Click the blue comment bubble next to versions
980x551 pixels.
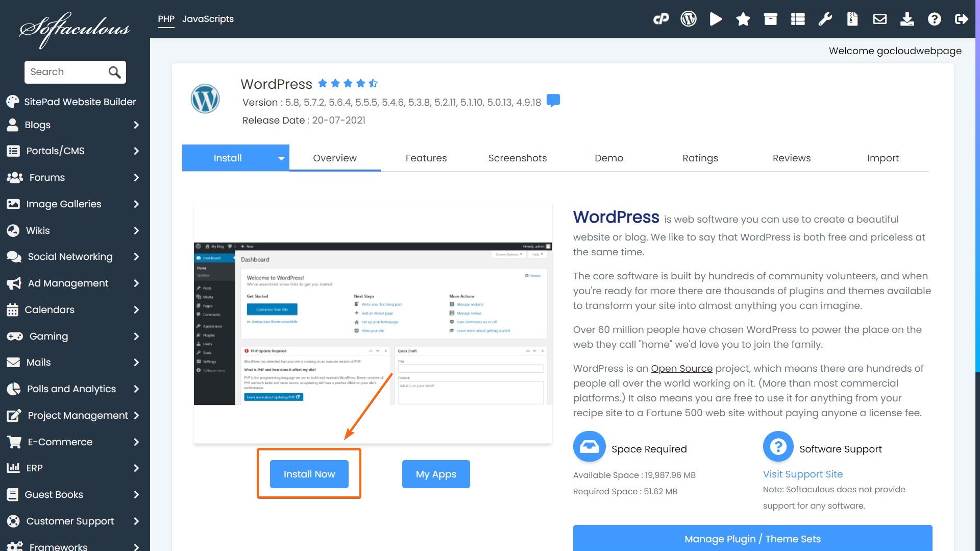coord(553,101)
